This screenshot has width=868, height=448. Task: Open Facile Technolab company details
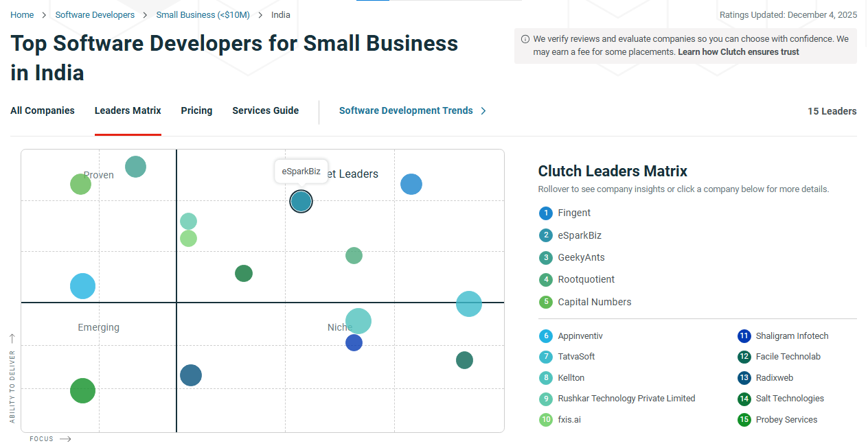[788, 357]
